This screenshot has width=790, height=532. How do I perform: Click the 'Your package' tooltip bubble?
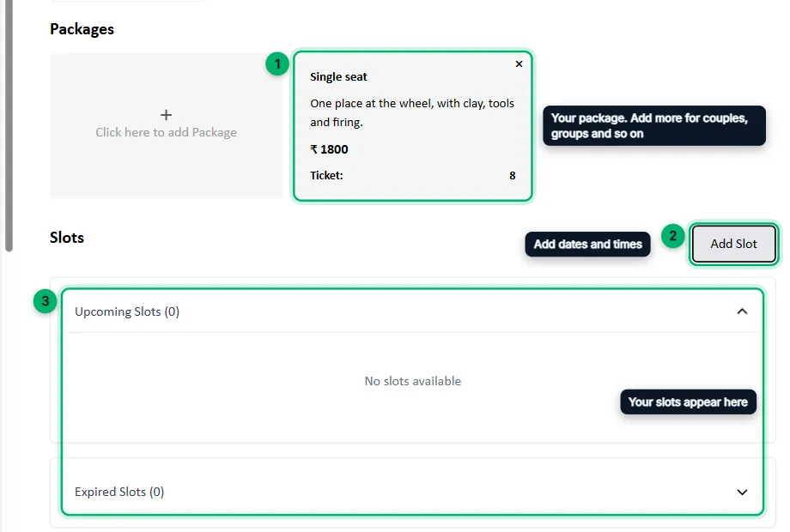(654, 126)
